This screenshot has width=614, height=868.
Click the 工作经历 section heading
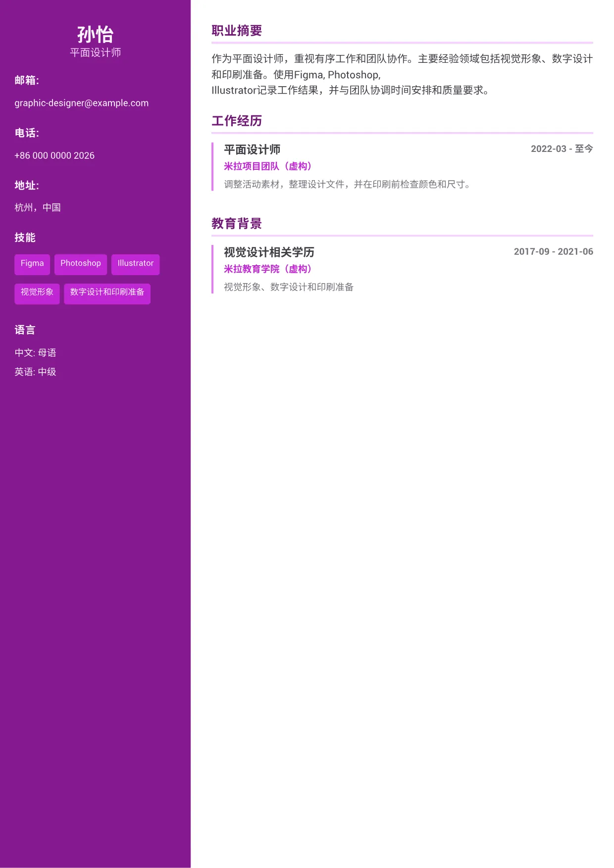point(237,121)
